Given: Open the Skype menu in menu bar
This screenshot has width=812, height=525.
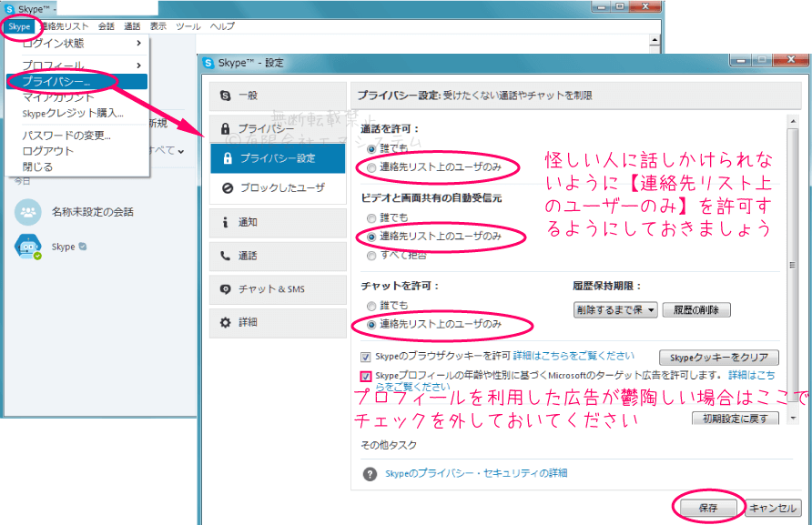Looking at the screenshot, I should pyautogui.click(x=19, y=26).
